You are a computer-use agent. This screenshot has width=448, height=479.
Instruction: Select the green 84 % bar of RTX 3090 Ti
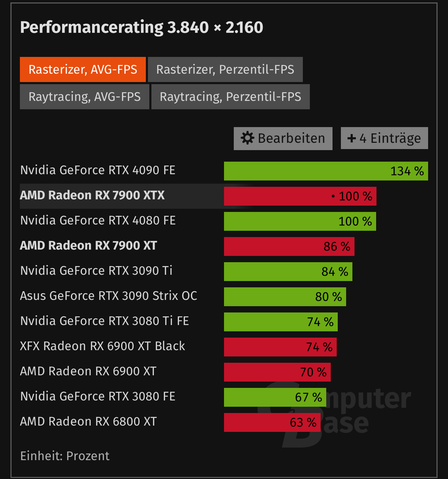click(288, 272)
